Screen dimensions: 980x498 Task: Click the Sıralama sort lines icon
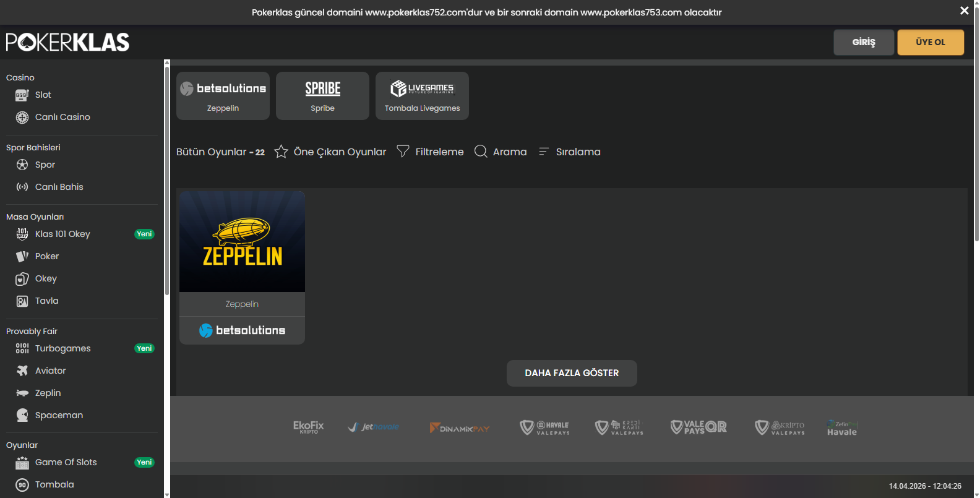[x=544, y=152]
